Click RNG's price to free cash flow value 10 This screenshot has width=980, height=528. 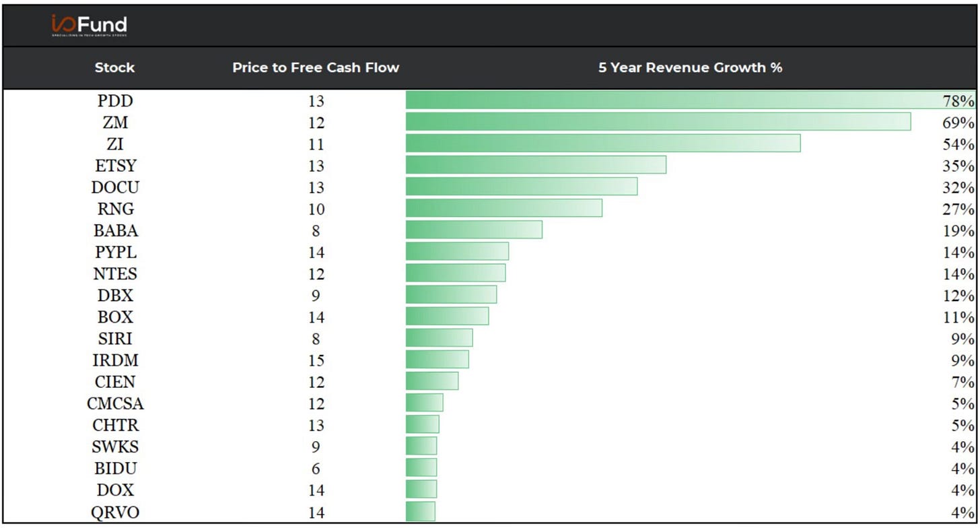[x=316, y=209]
